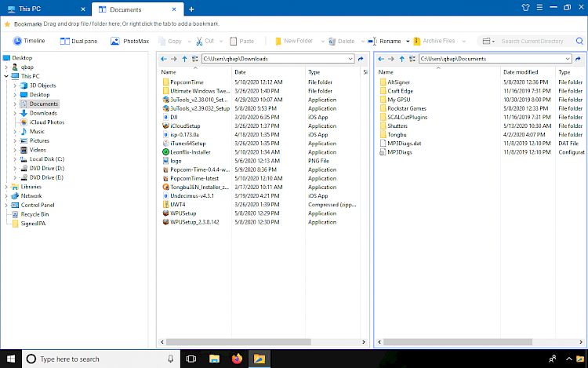588x368 pixels.
Task: Close the Documents tab
Action: point(174,9)
